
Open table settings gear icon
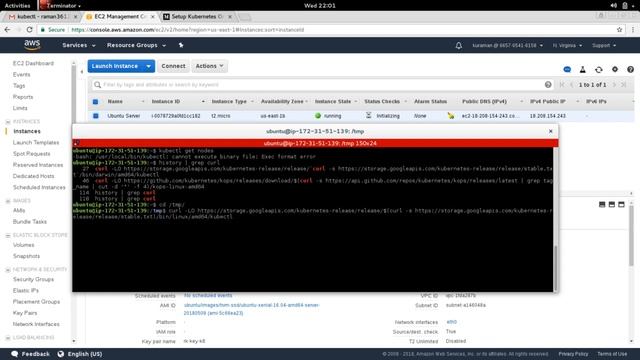[x=615, y=69]
